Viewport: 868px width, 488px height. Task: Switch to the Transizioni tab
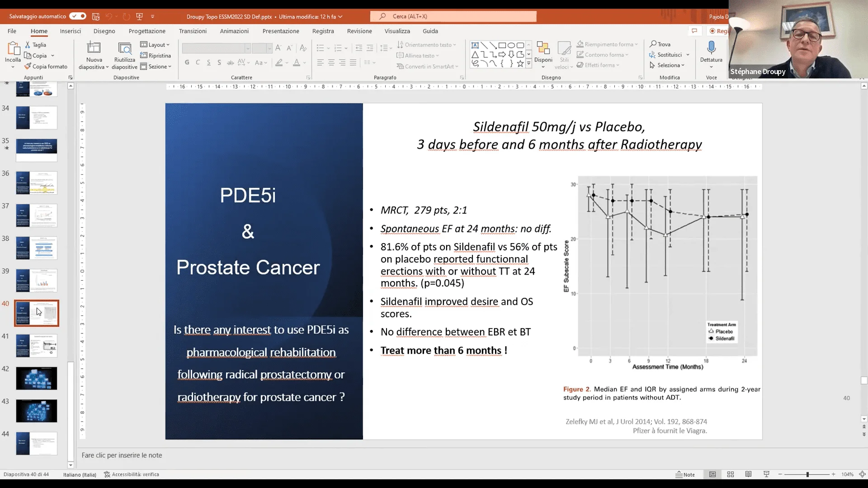point(193,31)
